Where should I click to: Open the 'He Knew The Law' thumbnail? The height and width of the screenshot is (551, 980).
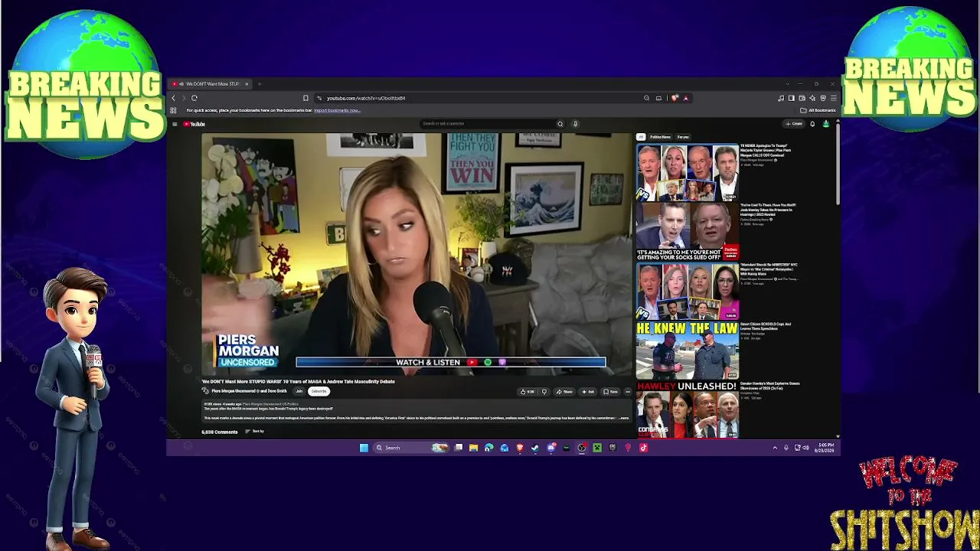point(687,351)
